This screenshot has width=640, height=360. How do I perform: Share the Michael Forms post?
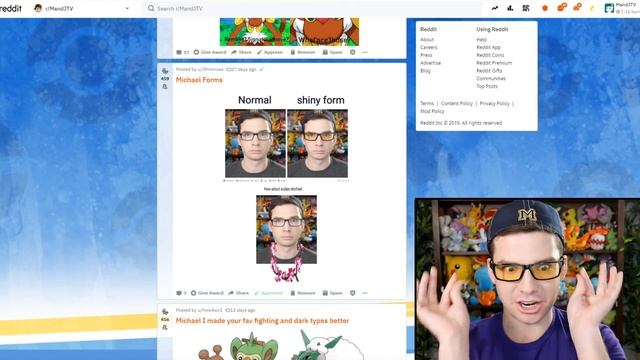(x=238, y=293)
